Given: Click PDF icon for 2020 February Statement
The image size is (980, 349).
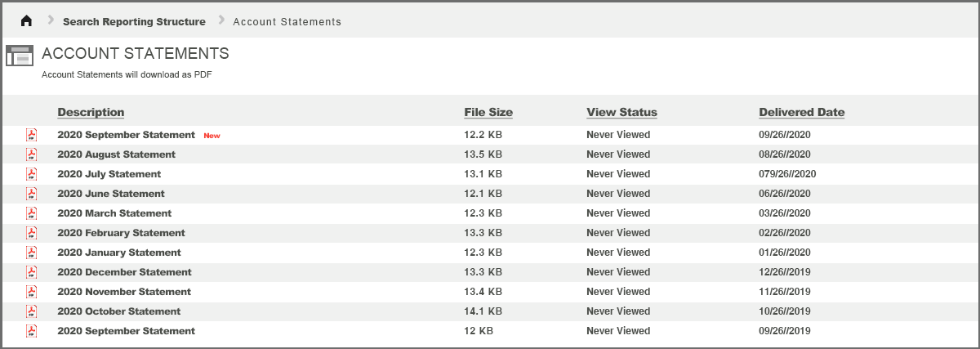Looking at the screenshot, I should point(32,233).
